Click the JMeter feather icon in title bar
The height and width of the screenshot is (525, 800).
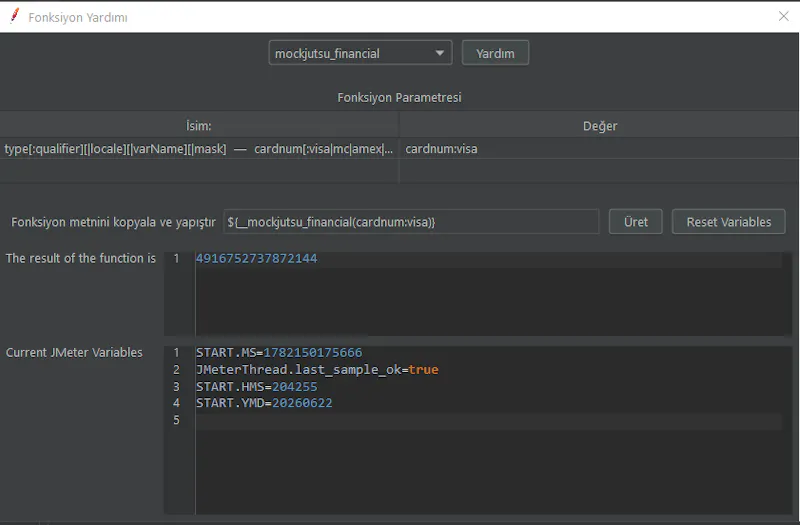[15, 16]
